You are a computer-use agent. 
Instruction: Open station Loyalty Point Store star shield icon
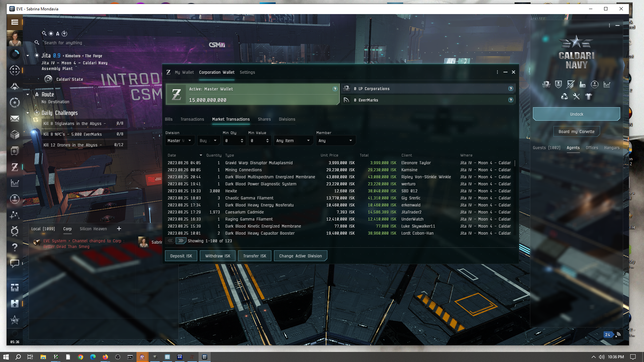[546, 84]
